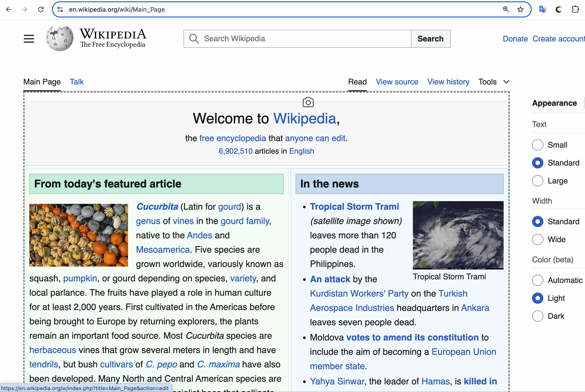
Task: Open the Mesoamerica link
Action: 163,250
